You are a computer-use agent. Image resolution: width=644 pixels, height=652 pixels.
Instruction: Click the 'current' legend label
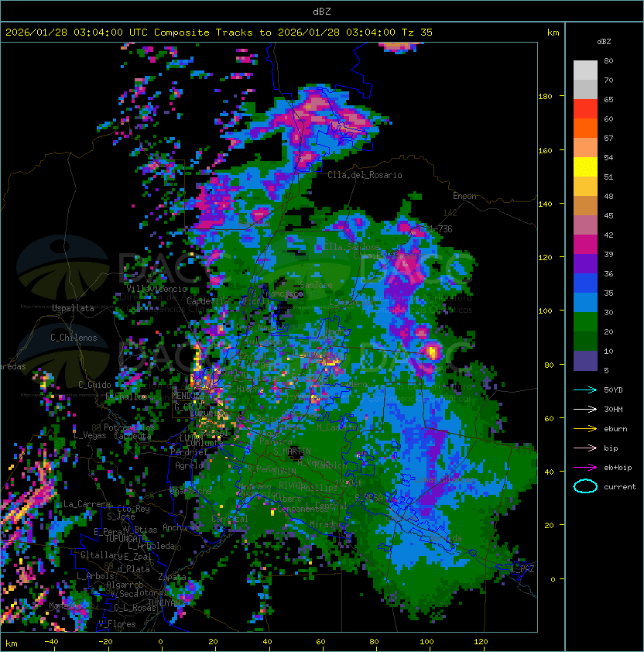[x=620, y=487]
